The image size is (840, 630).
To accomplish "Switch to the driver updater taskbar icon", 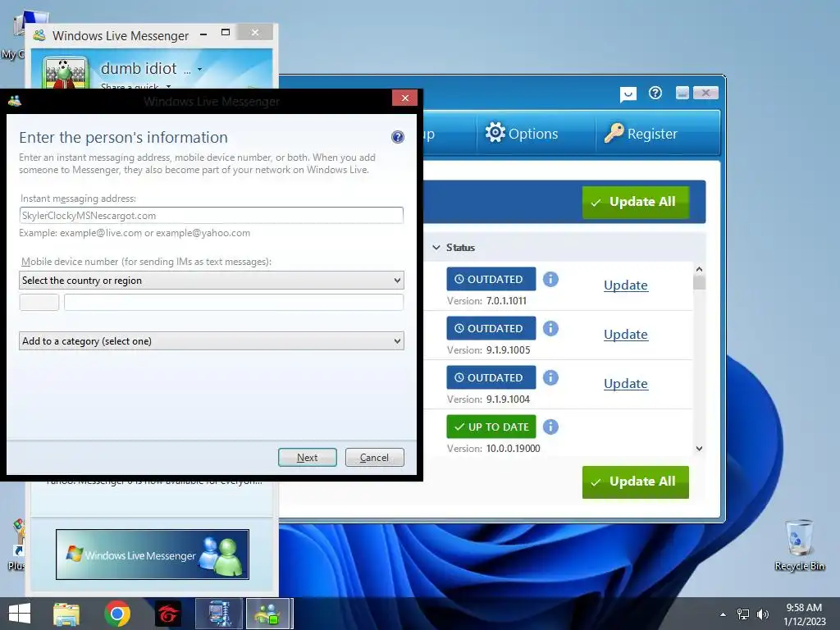I will click(219, 614).
